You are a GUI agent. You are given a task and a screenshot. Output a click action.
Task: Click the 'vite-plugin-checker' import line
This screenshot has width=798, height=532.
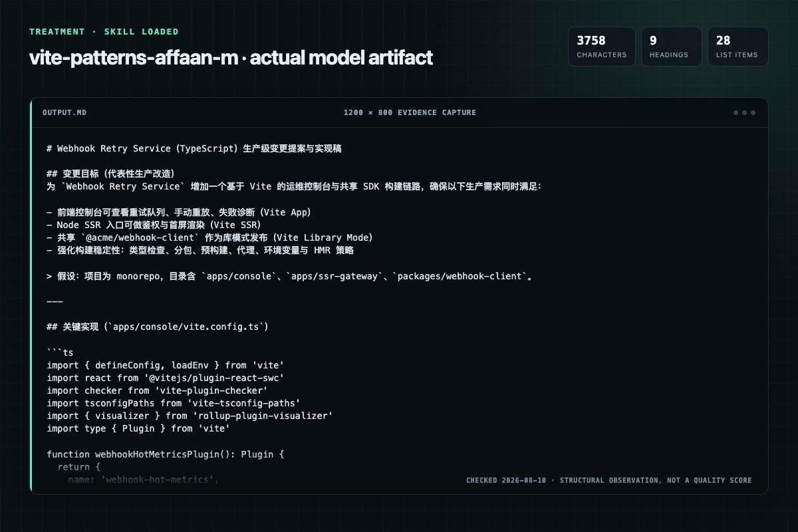pyautogui.click(x=158, y=390)
